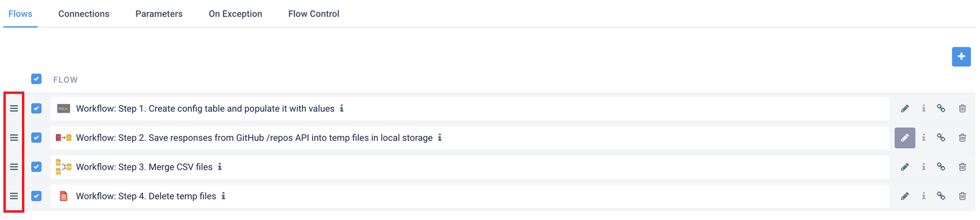The image size is (980, 220).
Task: Uncheck the Step 3 Merge CSV checkbox
Action: pos(37,167)
